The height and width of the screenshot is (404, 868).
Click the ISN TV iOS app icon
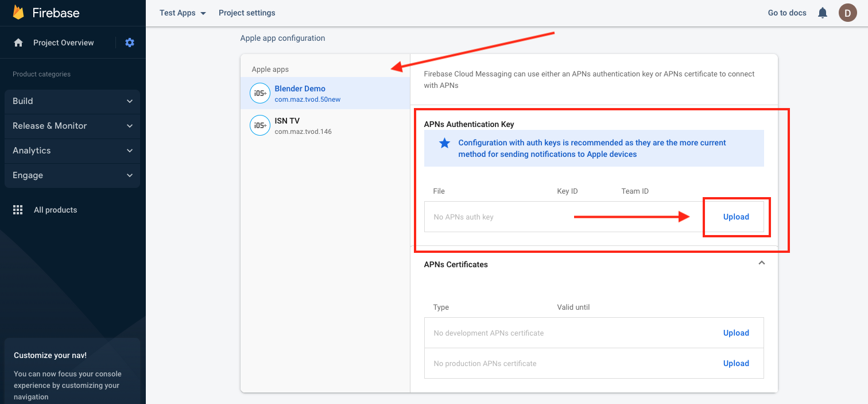[x=260, y=125]
